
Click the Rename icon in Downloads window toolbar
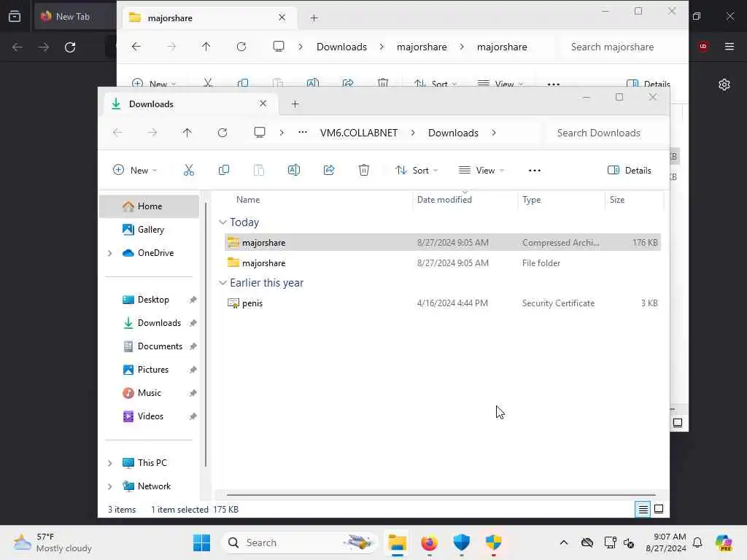pyautogui.click(x=294, y=170)
